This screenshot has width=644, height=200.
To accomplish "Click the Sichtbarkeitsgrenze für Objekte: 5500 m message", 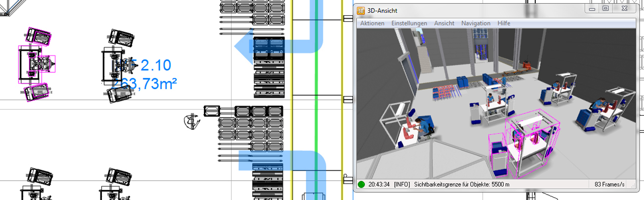I will pyautogui.click(x=462, y=184).
